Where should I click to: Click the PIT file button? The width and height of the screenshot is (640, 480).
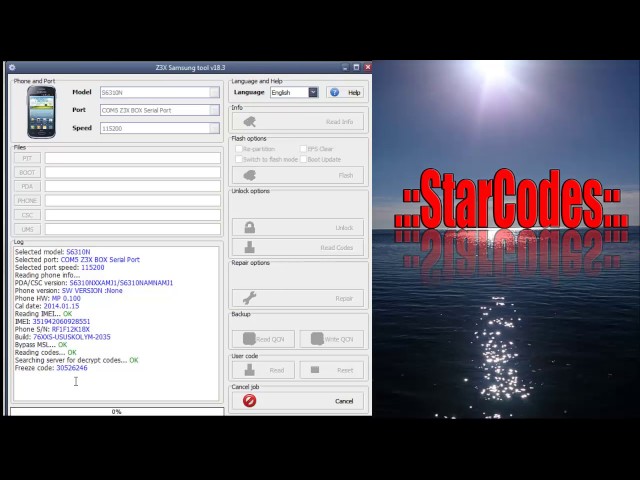[x=27, y=158]
